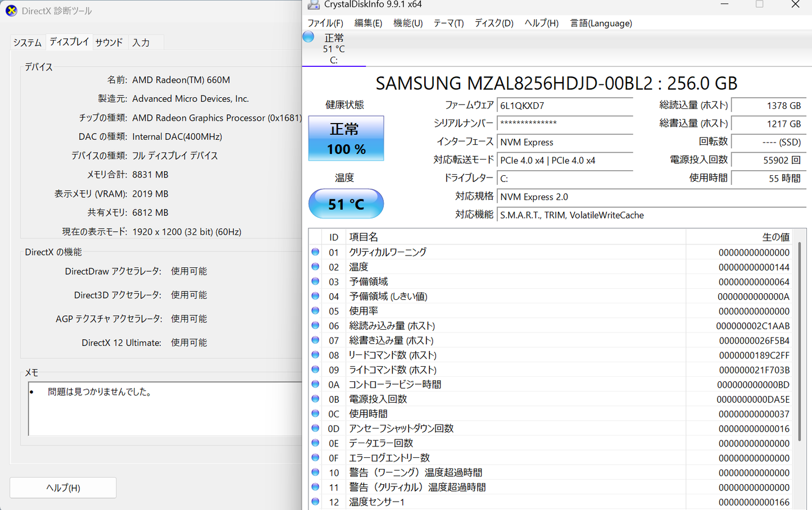The image size is (812, 510).
Task: Click the 51 °C temperature button
Action: (346, 204)
